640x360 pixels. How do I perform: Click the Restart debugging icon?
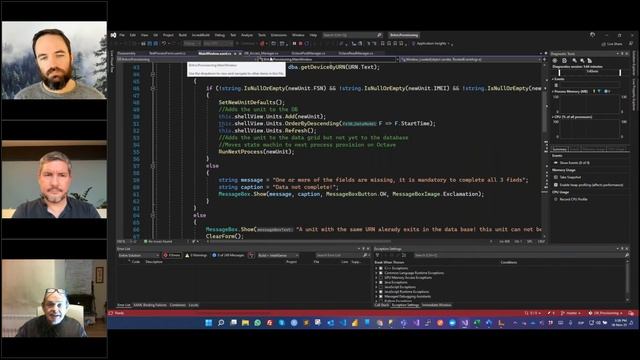click(x=307, y=43)
